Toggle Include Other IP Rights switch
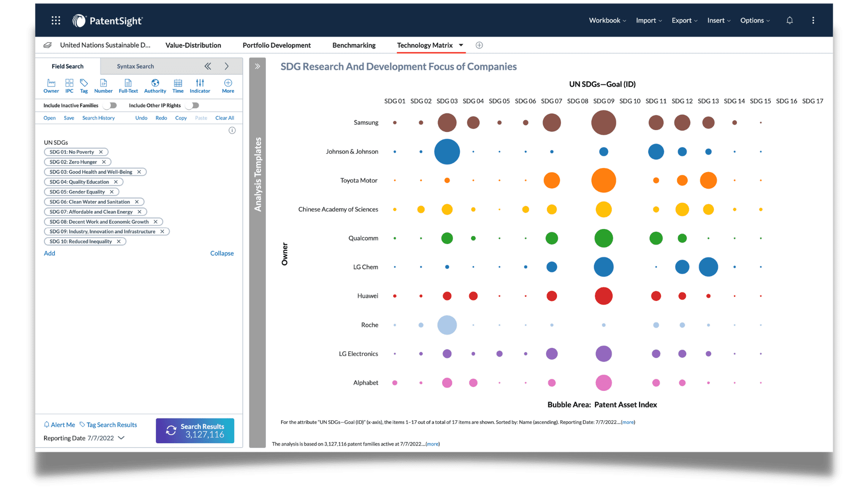Screen dimensions: 868x488 192,106
